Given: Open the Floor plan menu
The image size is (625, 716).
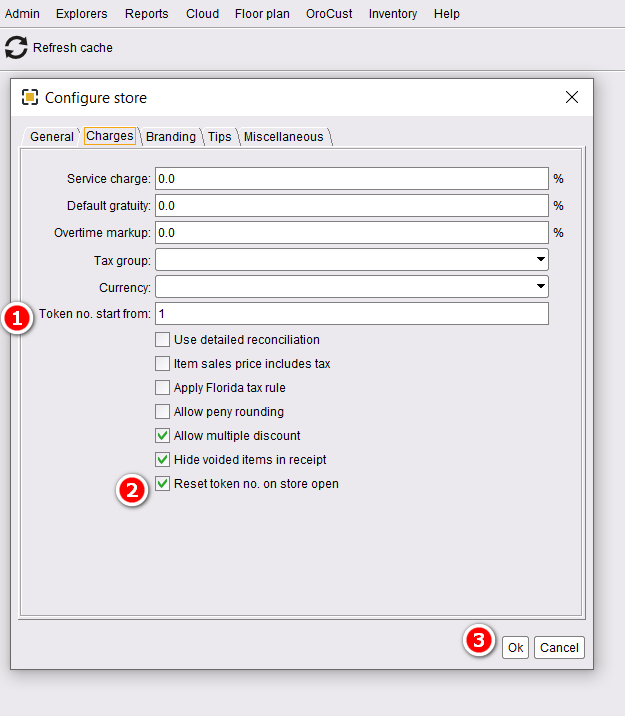Looking at the screenshot, I should click(x=262, y=14).
